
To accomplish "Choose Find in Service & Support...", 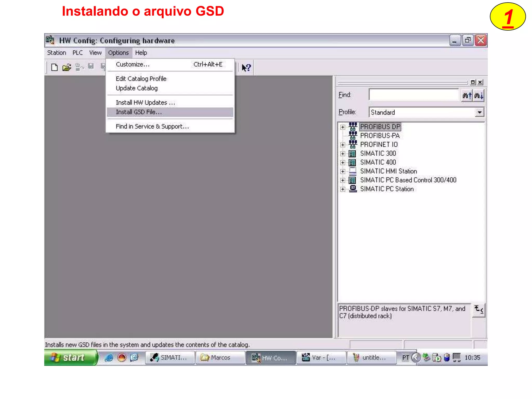I will pos(170,127).
